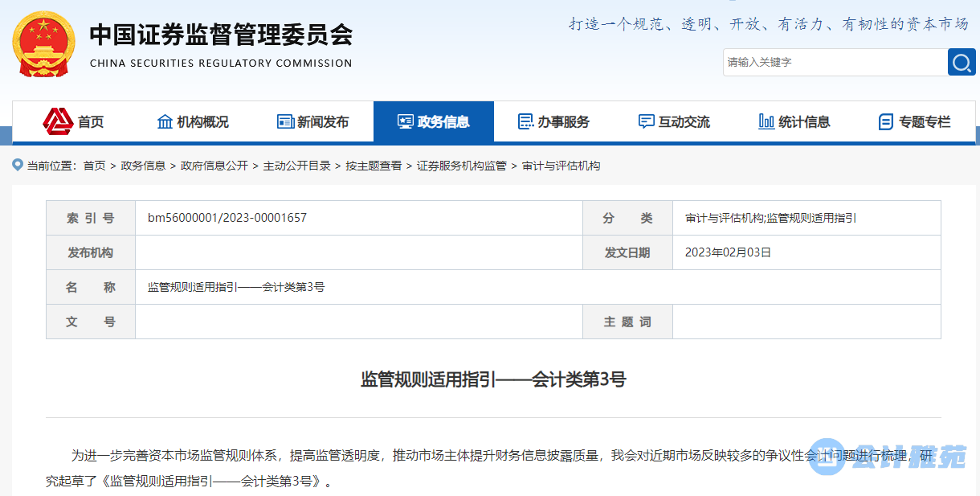This screenshot has width=980, height=496.
Task: Click the document icon next to 专题专栏
Action: click(x=886, y=121)
